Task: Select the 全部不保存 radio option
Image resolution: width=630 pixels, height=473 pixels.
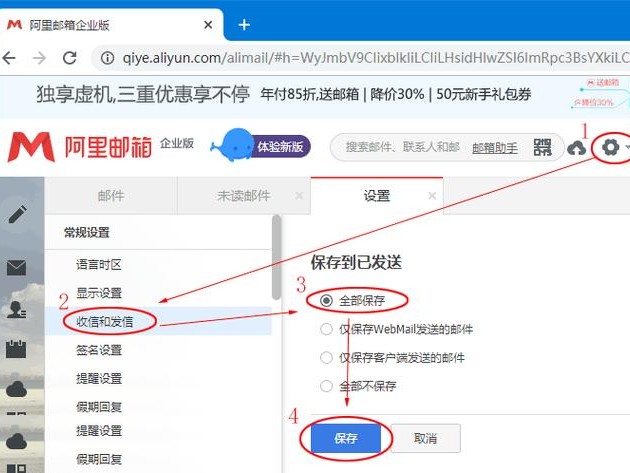Action: 326,386
